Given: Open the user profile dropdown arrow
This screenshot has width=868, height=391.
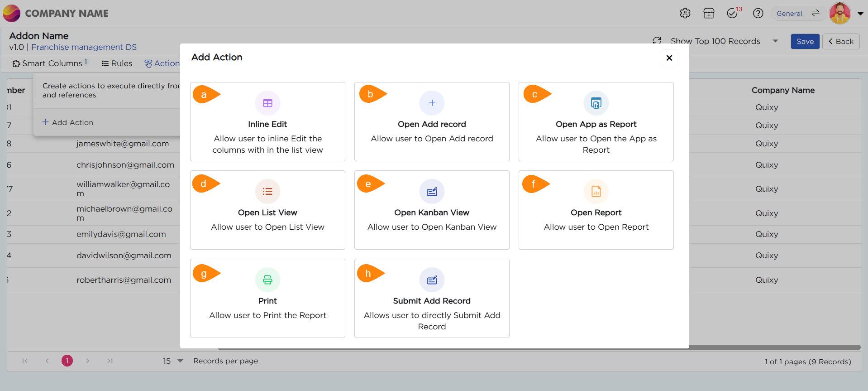Looking at the screenshot, I should coord(860,14).
